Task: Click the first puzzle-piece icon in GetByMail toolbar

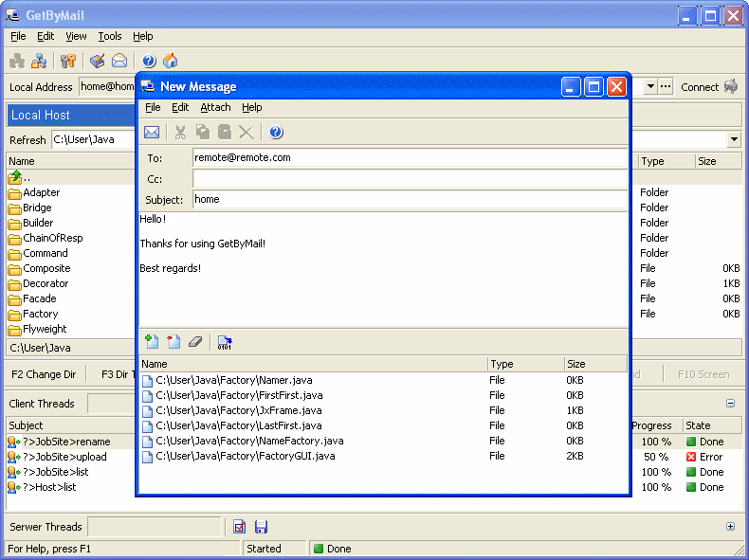Action: pyautogui.click(x=17, y=61)
